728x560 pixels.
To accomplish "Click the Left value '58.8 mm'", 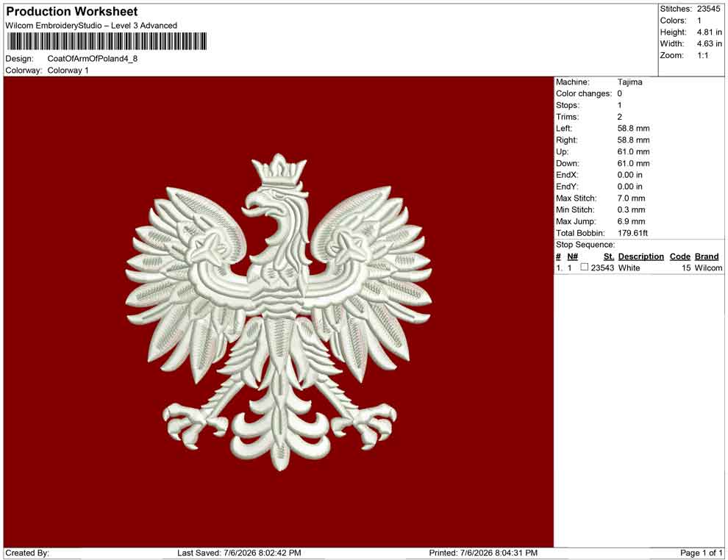I will click(x=633, y=129).
